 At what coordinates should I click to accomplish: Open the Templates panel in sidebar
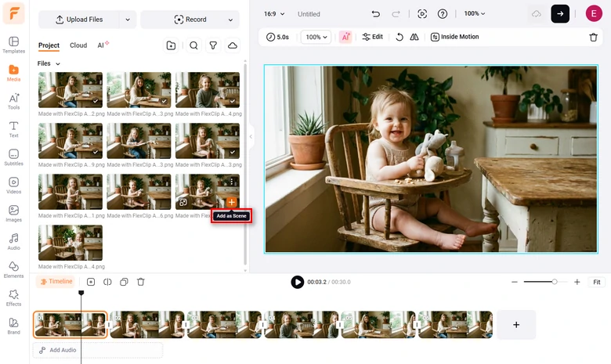pyautogui.click(x=13, y=45)
